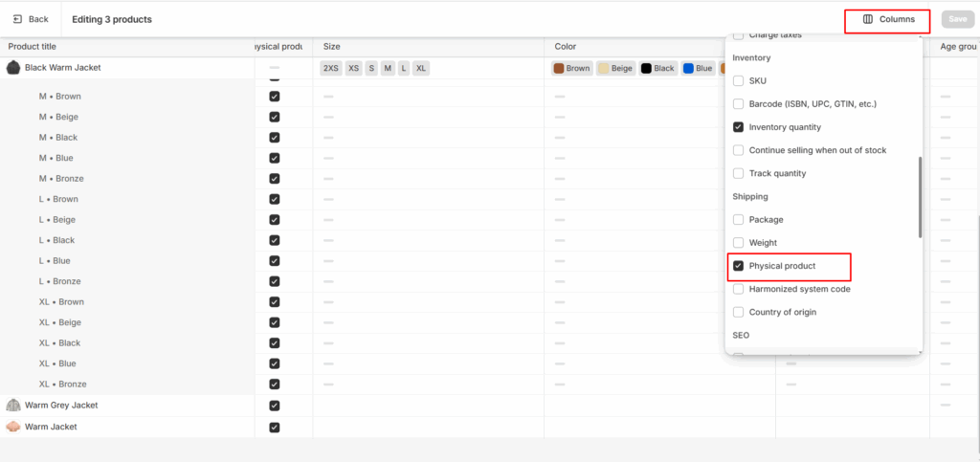Viewport: 980px width, 462px height.
Task: Uncheck the Physical product column option
Action: pyautogui.click(x=738, y=266)
